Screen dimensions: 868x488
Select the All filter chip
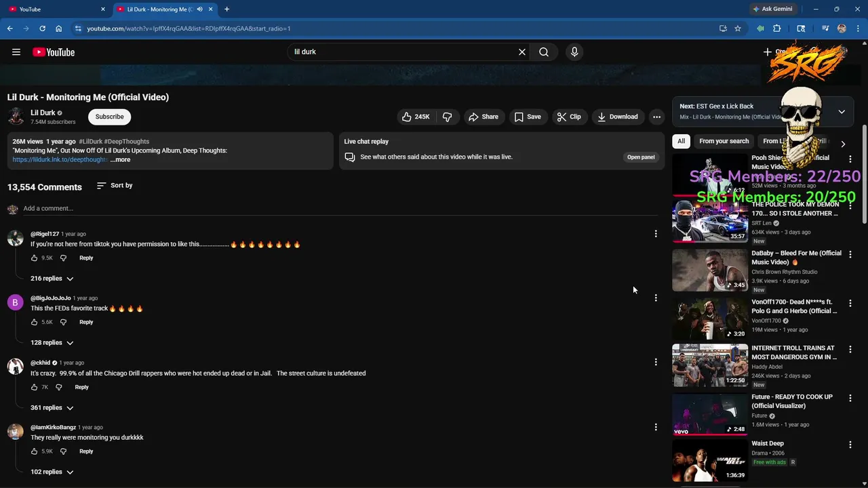681,141
